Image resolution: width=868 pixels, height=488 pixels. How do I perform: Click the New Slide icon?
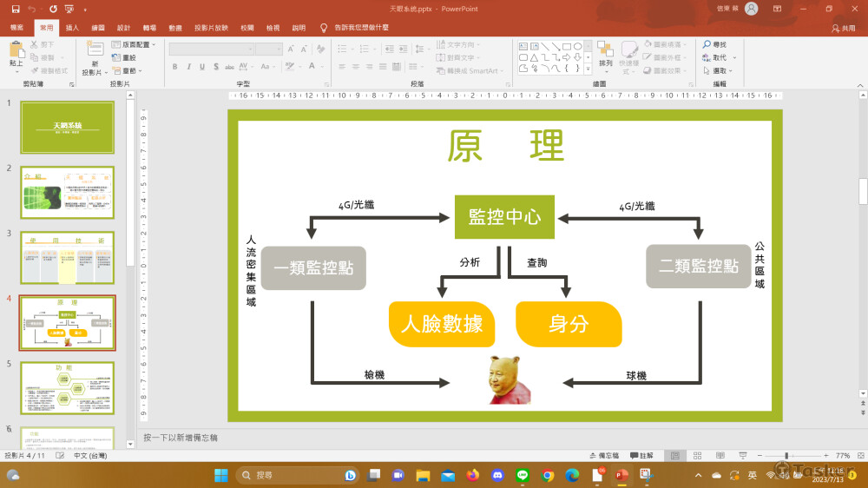[95, 51]
